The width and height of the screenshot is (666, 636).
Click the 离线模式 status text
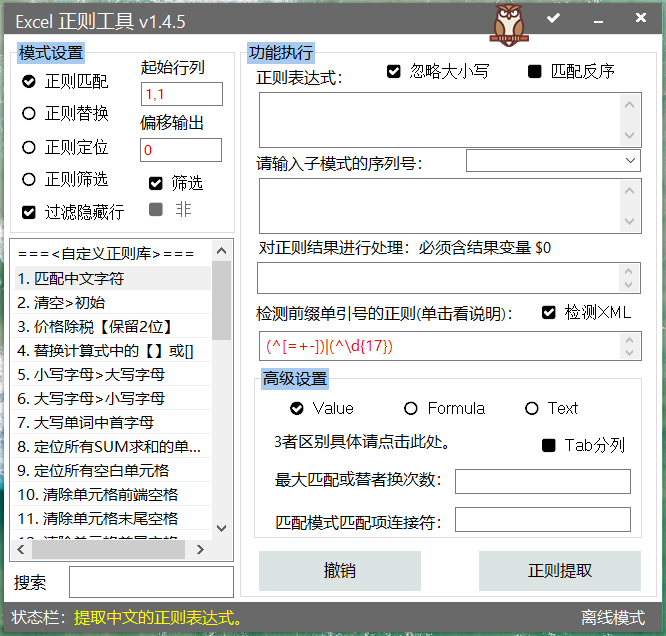tap(613, 617)
